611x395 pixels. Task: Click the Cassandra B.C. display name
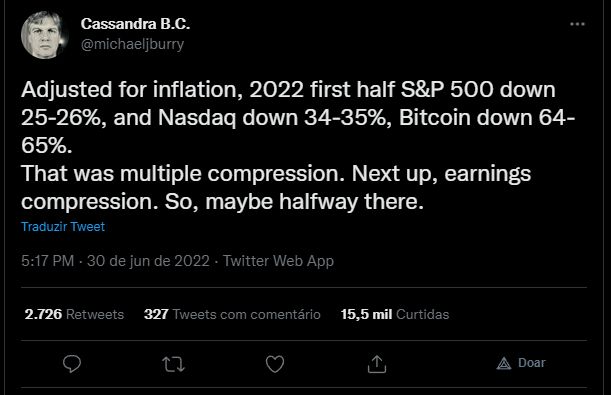135,24
